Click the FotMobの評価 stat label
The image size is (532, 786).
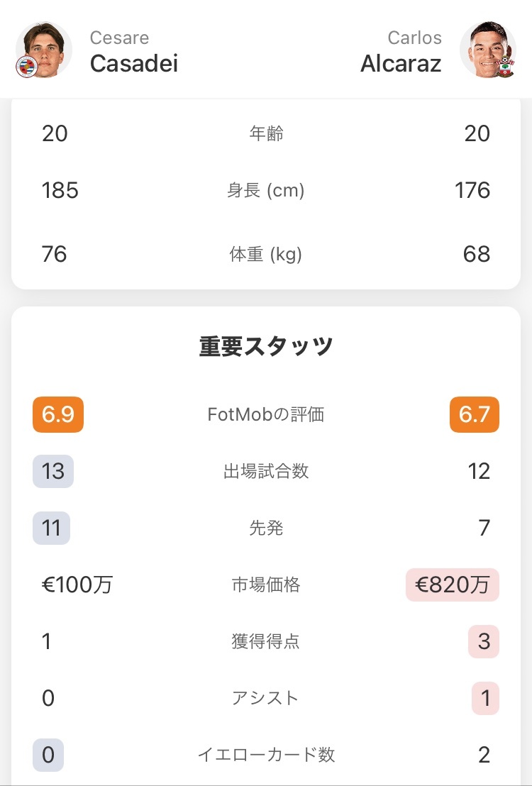[266, 414]
